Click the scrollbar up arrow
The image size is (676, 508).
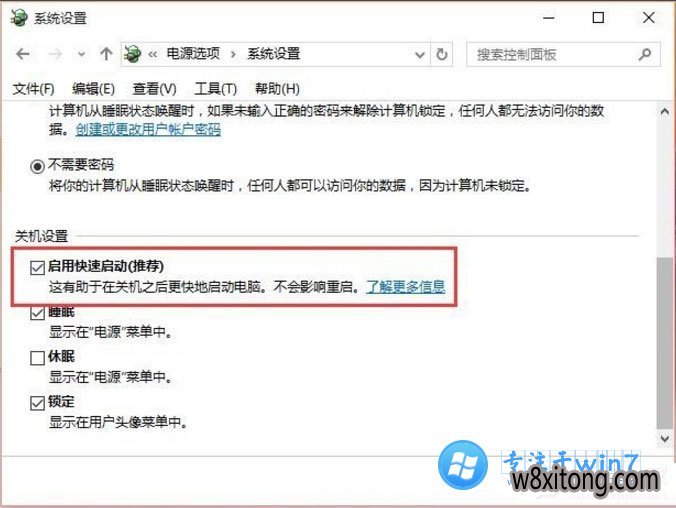coord(664,111)
